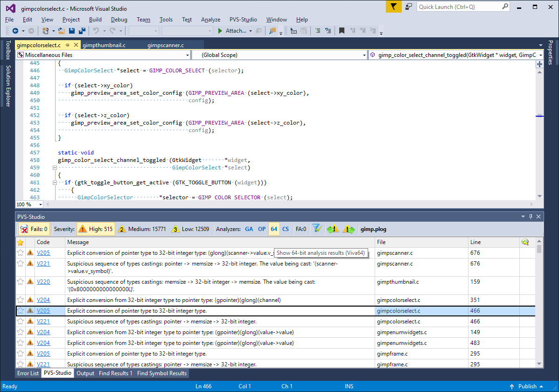The width and height of the screenshot is (559, 392).
Task: Click the yellow notifications flag icon
Action: tap(394, 7)
